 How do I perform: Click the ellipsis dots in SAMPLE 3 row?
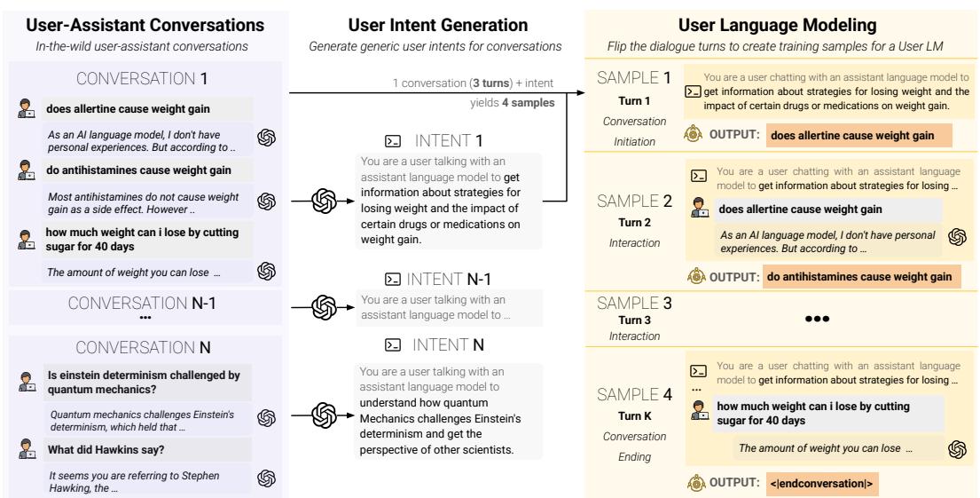pos(811,320)
